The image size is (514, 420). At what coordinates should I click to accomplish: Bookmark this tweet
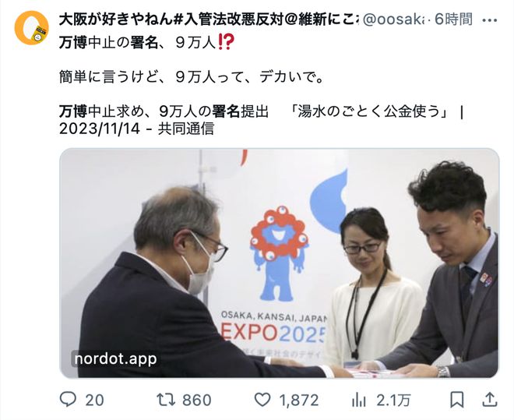click(x=456, y=400)
